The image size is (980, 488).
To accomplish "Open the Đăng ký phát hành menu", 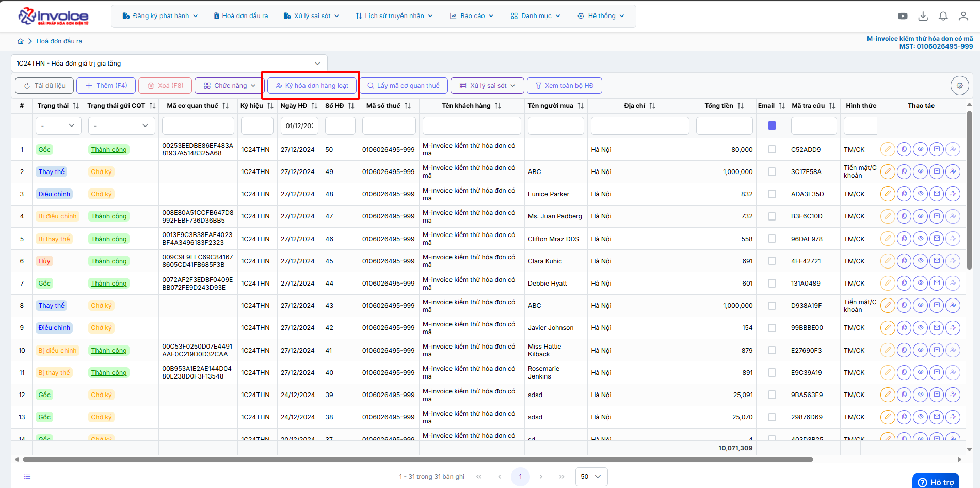I will [x=160, y=16].
